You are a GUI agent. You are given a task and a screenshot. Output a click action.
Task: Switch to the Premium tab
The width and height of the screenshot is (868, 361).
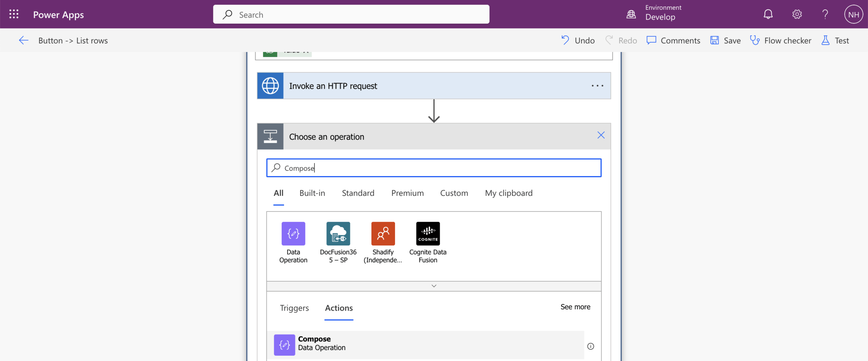[407, 193]
